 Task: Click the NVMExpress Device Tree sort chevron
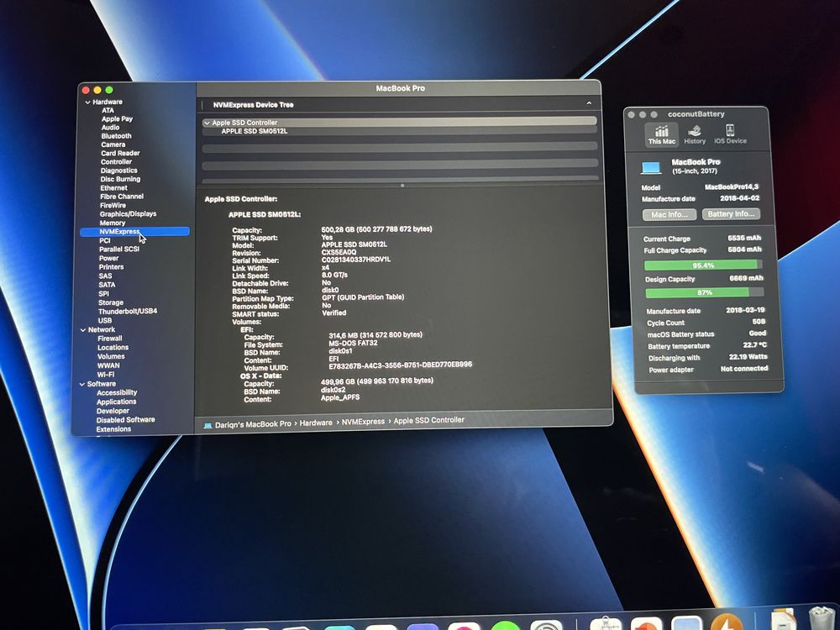pos(589,102)
